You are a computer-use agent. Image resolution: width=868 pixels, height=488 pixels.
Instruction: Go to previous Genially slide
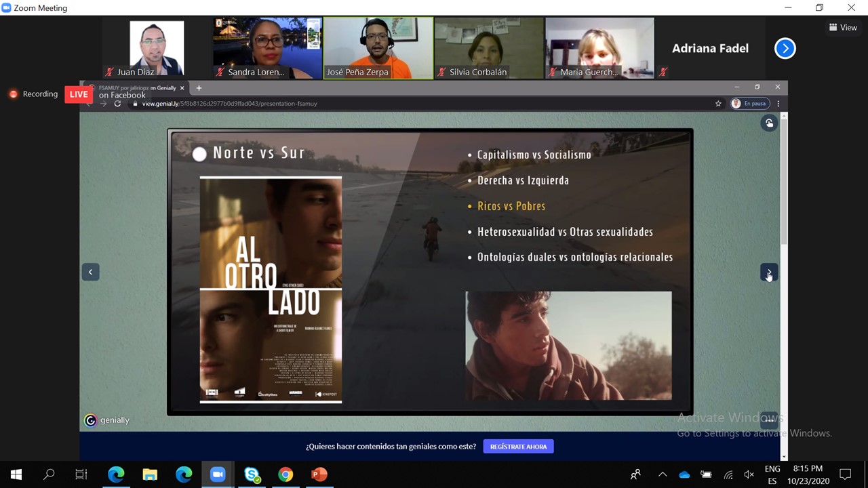coord(90,272)
